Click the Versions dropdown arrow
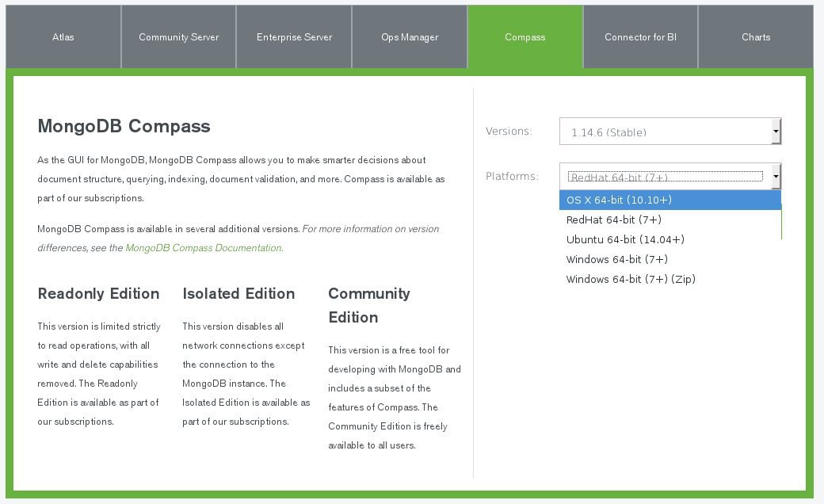Image resolution: width=824 pixels, height=504 pixels. 776,132
